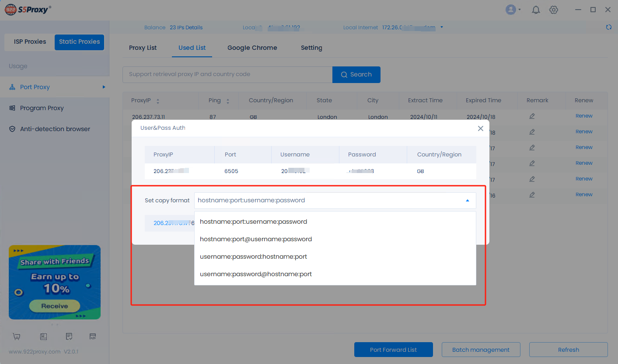
Task: Click the refresh icon at top right
Action: coord(608,27)
